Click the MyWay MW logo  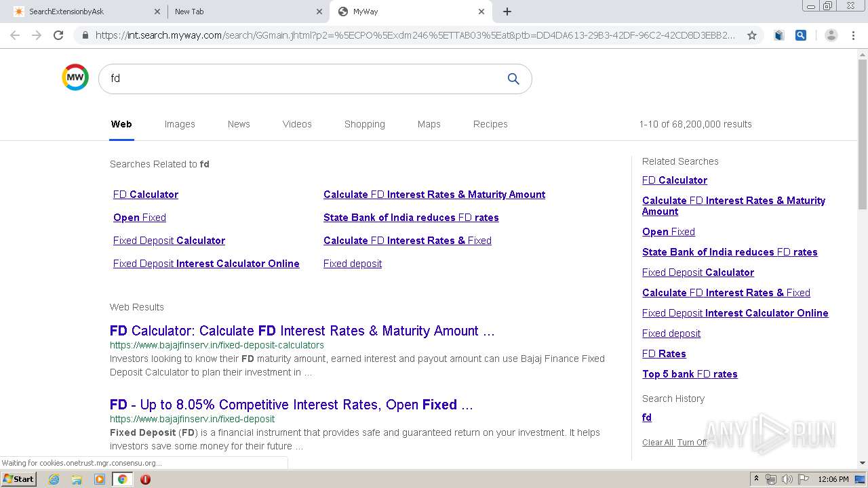click(75, 77)
